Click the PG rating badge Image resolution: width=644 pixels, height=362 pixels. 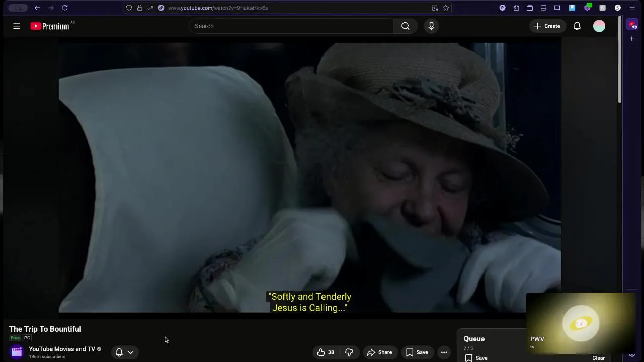tap(27, 338)
